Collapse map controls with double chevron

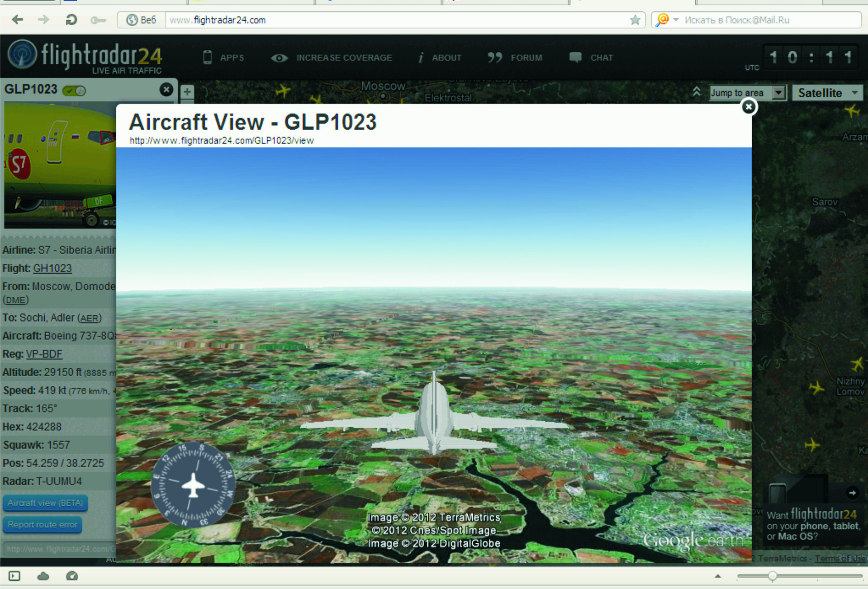(x=697, y=91)
